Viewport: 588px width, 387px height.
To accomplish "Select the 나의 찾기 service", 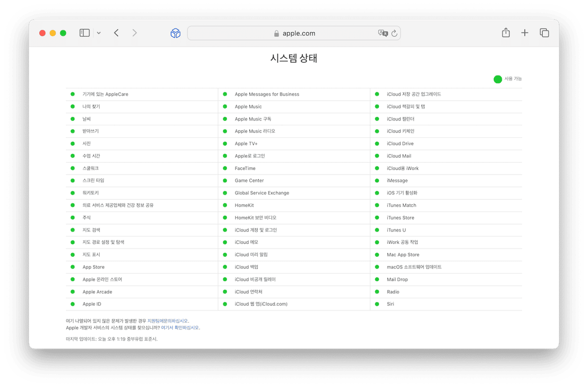I will (142, 106).
